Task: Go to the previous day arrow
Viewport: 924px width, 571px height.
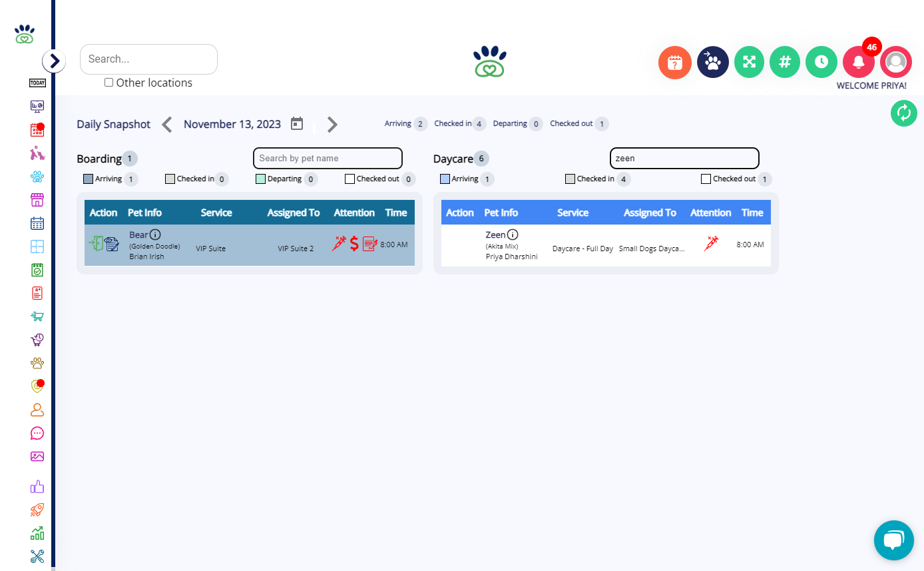Action: [167, 125]
